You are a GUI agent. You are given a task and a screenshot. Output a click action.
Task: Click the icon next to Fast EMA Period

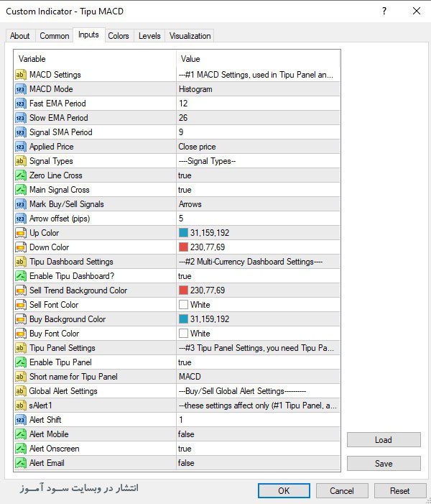[20, 104]
